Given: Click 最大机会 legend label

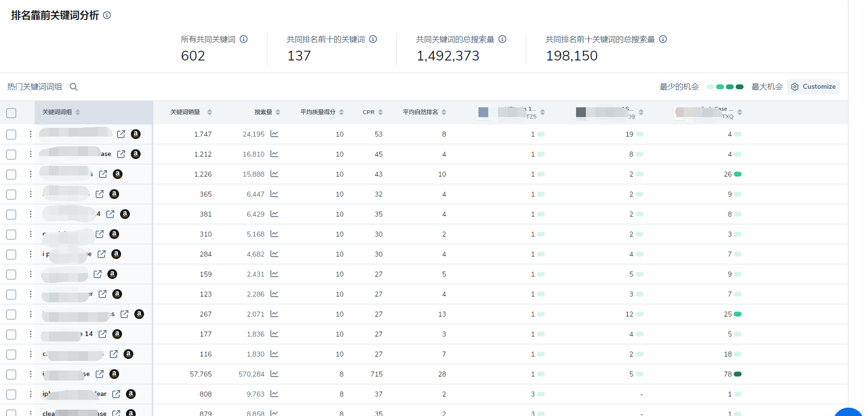Looking at the screenshot, I should 767,87.
